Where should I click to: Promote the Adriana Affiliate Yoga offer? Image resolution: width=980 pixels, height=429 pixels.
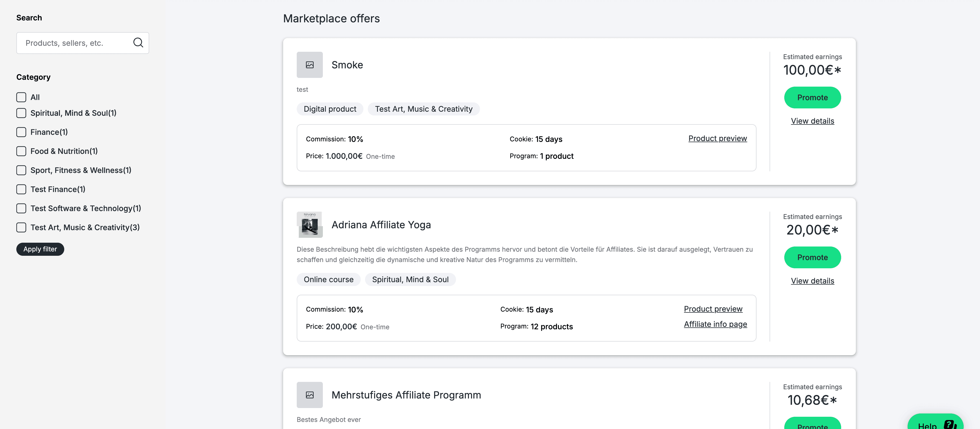tap(812, 257)
